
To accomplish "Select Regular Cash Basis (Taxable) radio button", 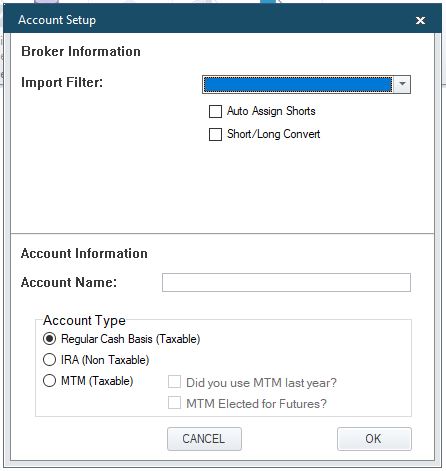I will (x=49, y=339).
